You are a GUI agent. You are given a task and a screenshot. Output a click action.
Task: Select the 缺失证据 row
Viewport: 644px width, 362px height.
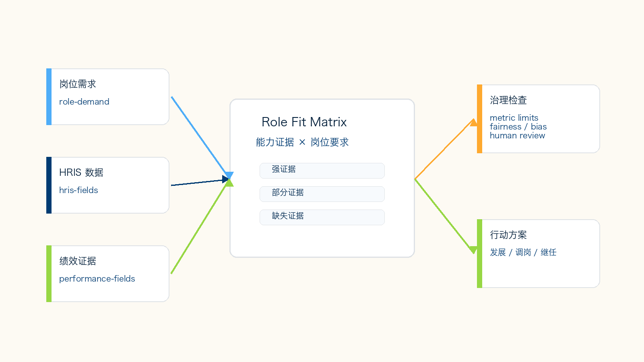tap(322, 217)
